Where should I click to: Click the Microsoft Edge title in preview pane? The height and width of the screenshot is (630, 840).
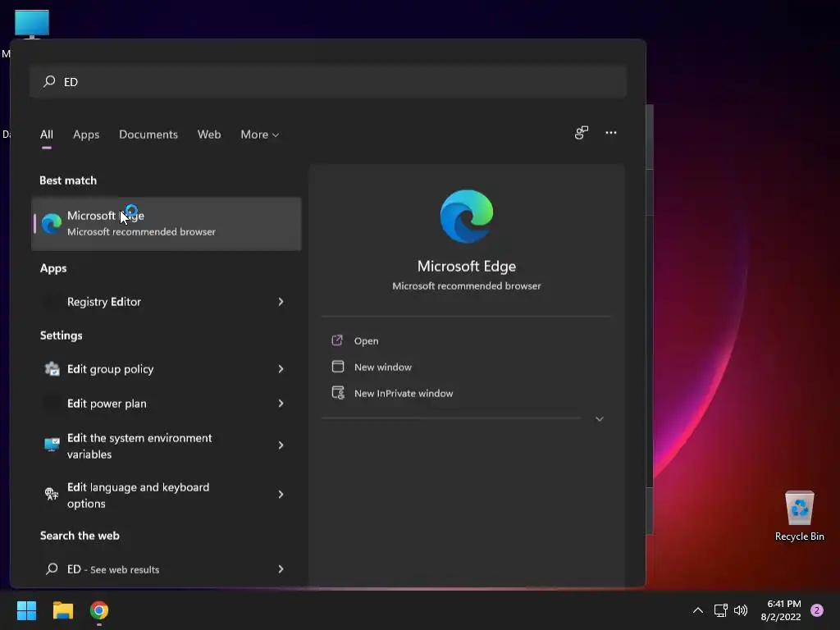tap(467, 267)
